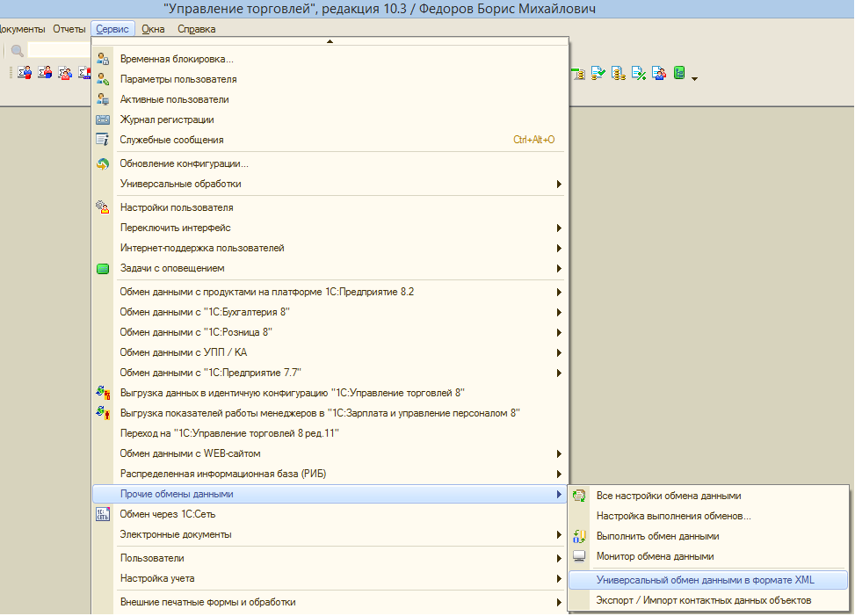
Task: Select Экспорт / Импорт контактных данных объектов
Action: pos(708,600)
